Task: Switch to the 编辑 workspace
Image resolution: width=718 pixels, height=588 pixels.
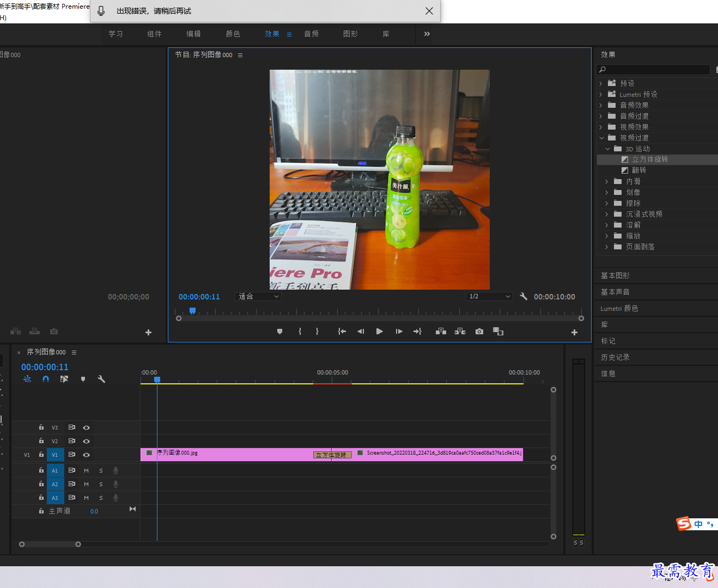Action: (193, 34)
